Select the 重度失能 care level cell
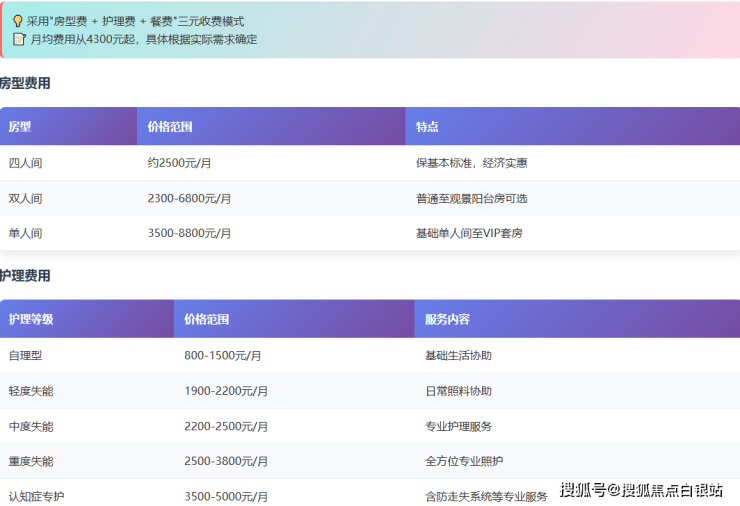Viewport: 740px width, 506px height. 31,461
